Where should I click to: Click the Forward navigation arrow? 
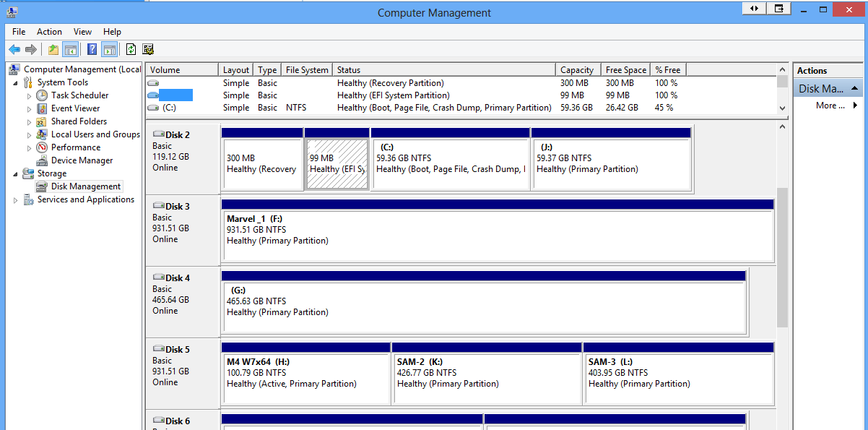pos(31,49)
